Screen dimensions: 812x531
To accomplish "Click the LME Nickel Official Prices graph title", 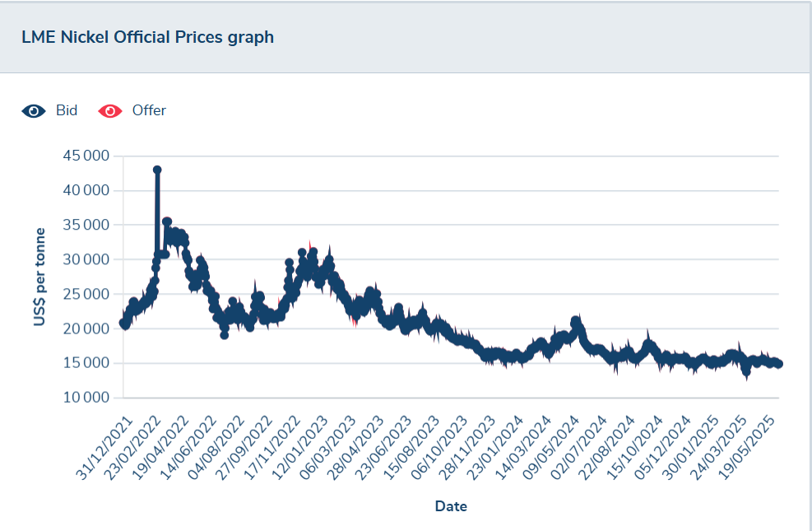I will 147,37.
